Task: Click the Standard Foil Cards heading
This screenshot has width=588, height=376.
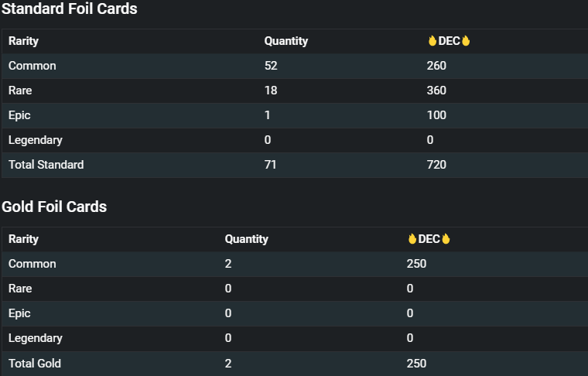Action: 69,9
